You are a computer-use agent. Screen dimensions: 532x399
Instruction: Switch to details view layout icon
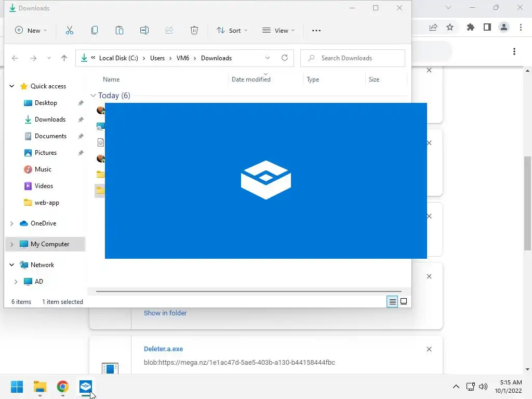(x=393, y=301)
